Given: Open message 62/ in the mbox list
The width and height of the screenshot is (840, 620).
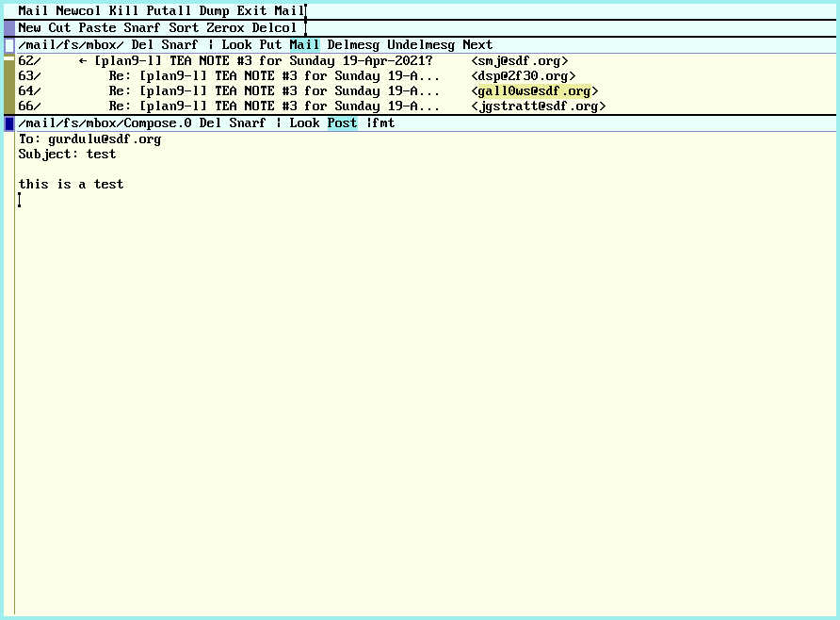Looking at the screenshot, I should click(x=29, y=61).
